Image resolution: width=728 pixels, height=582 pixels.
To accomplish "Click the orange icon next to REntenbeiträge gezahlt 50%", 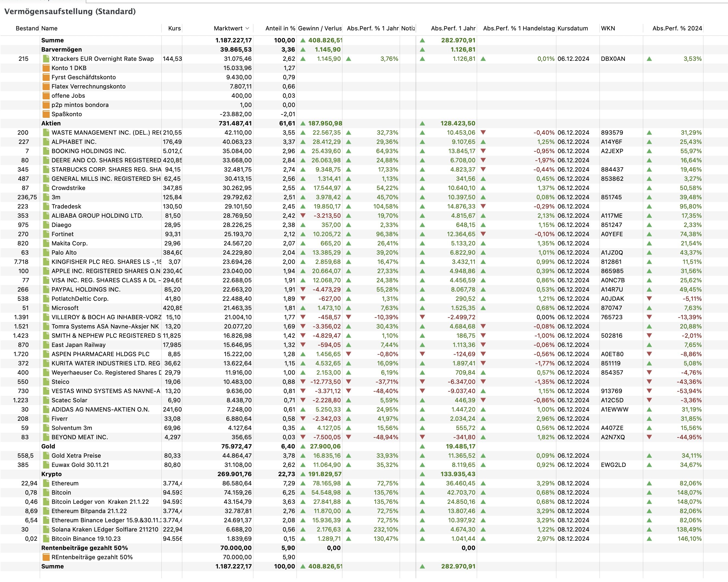I will pos(46,557).
